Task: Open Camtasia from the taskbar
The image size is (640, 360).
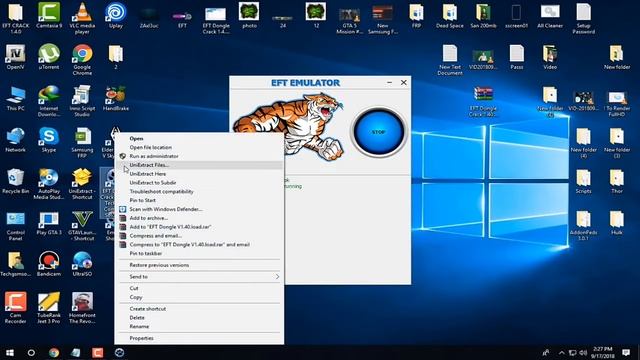Action: click(x=98, y=353)
